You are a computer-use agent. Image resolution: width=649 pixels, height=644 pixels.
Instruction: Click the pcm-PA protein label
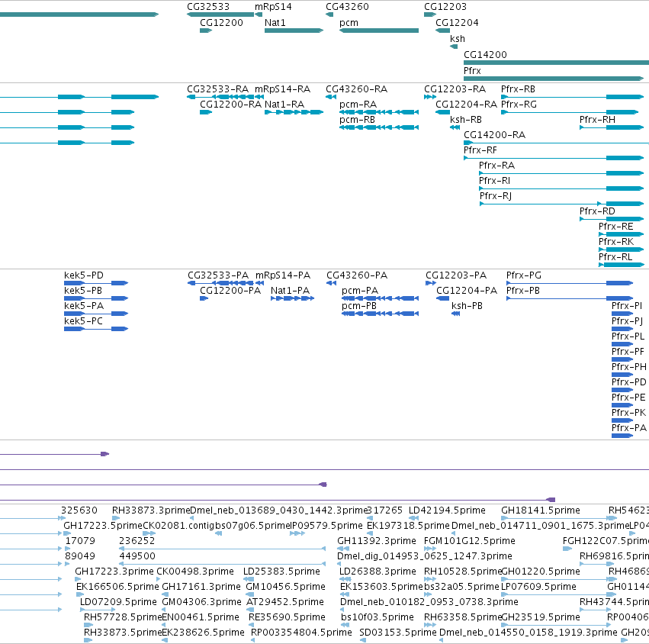[360, 291]
